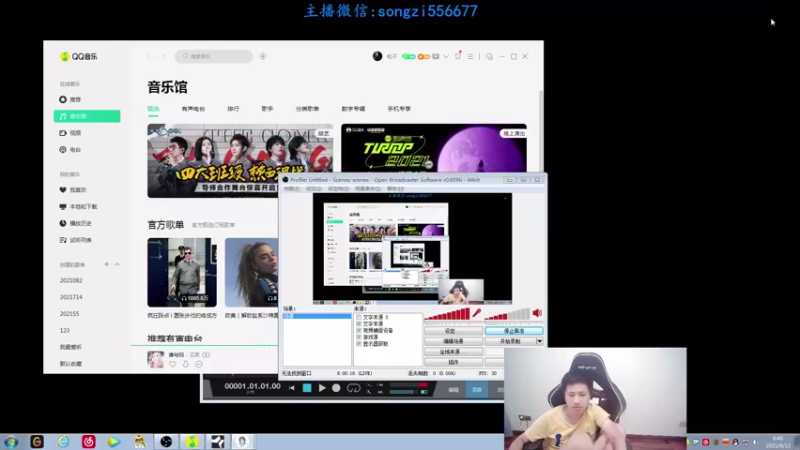Viewport: 800px width, 450px height.
Task: Select the highlighted scene in OBS list
Action: click(x=317, y=316)
